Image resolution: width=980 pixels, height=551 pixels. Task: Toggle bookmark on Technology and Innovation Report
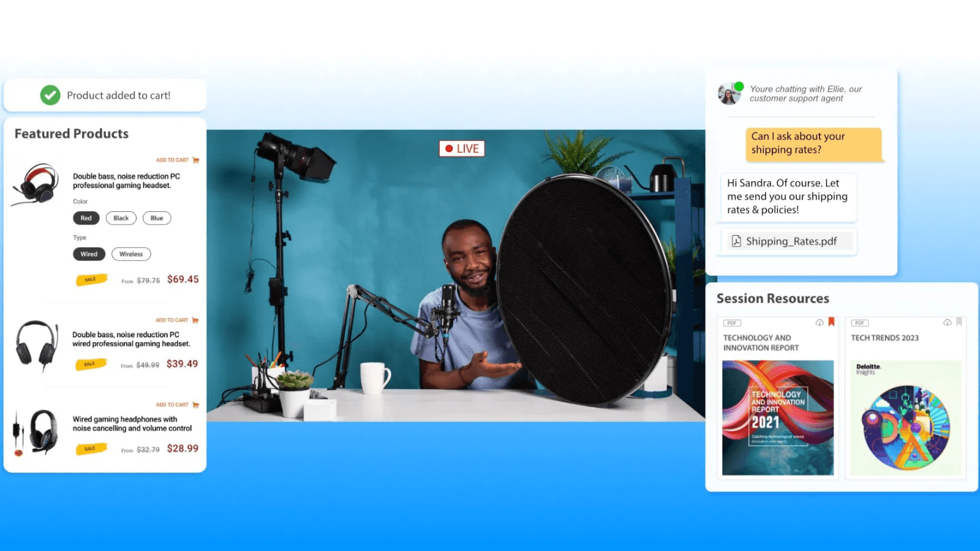point(831,322)
